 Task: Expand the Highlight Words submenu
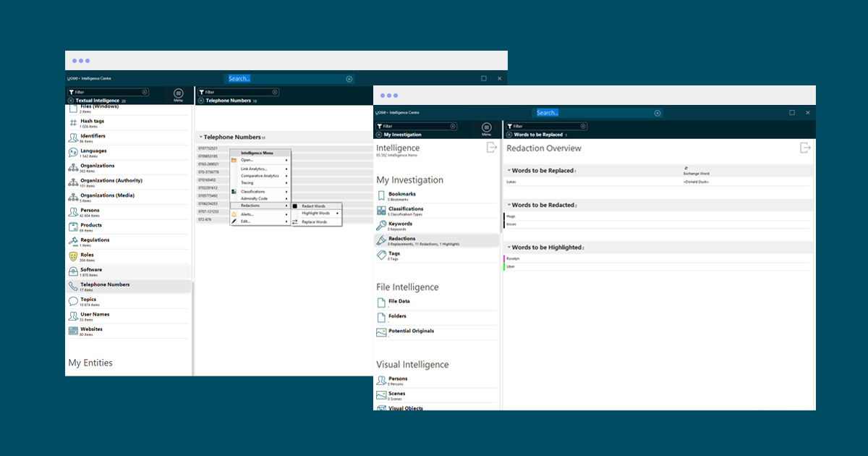(317, 214)
